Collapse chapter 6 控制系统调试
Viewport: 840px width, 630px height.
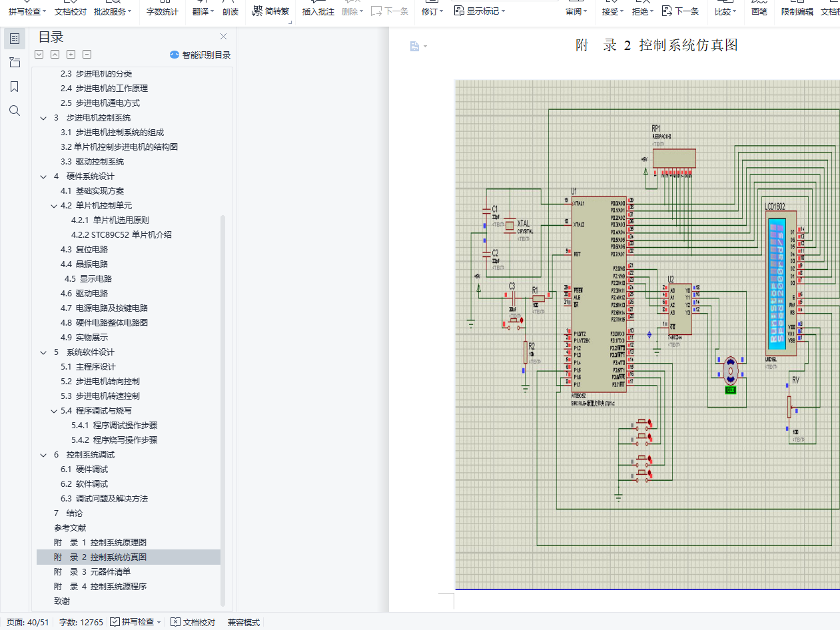pyautogui.click(x=43, y=455)
